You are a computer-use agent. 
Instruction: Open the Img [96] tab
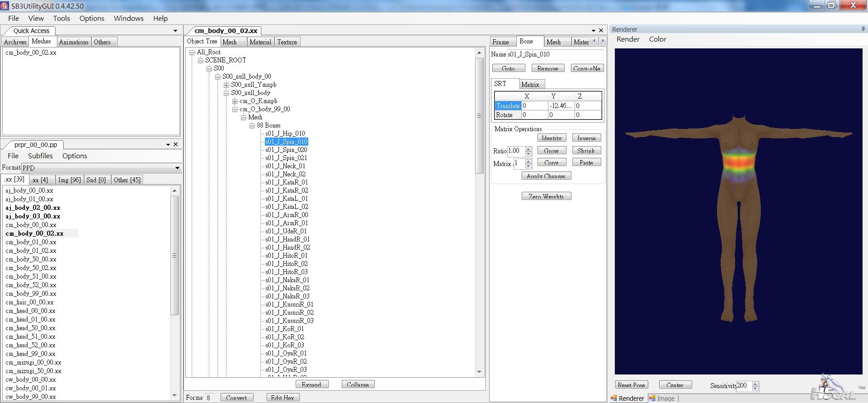[x=70, y=180]
